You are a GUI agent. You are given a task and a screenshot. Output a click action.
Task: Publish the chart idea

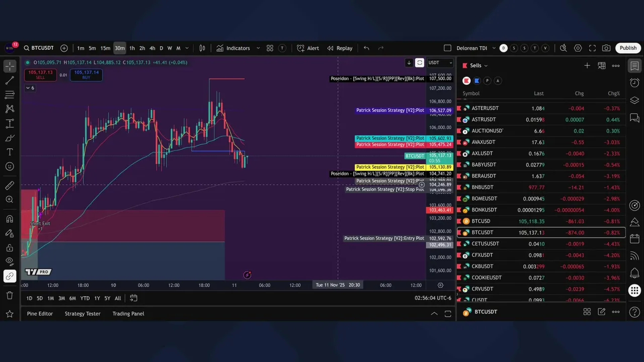click(628, 48)
